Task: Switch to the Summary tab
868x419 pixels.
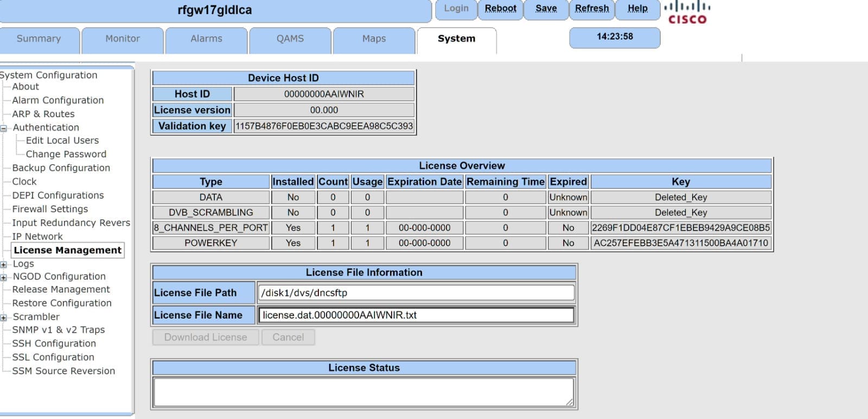Action: [39, 39]
